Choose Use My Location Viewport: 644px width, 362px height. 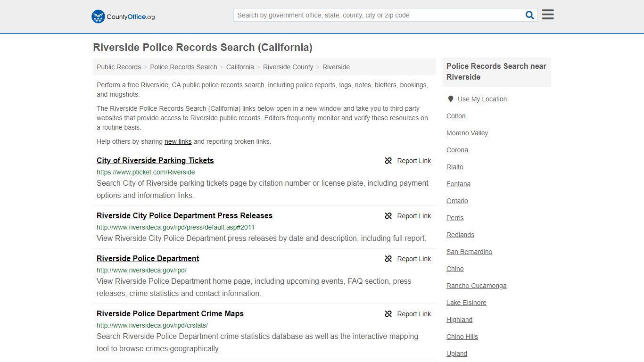coord(482,99)
